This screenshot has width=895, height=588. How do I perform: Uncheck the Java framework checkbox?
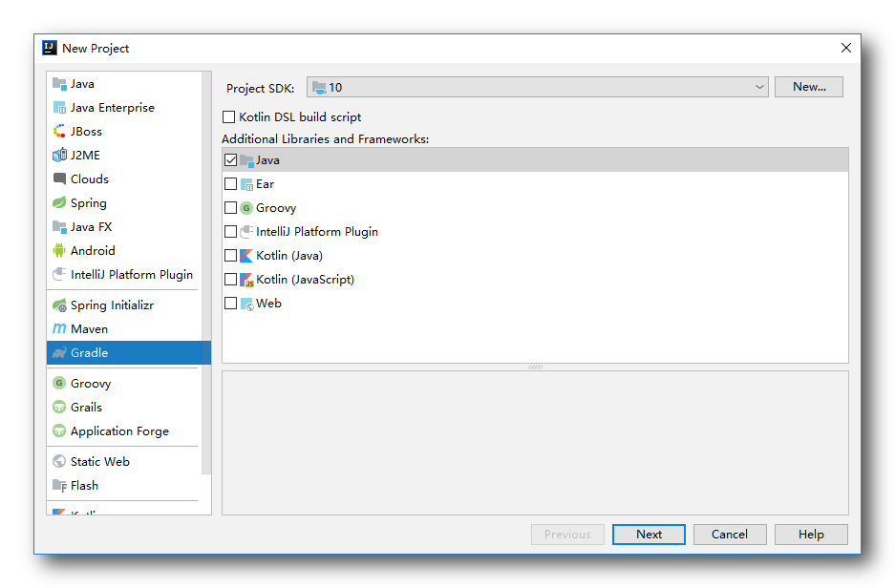230,160
